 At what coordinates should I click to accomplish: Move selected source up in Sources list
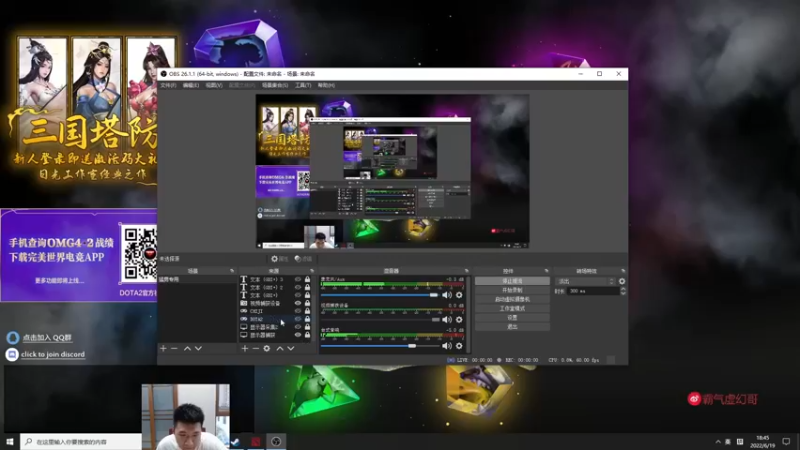pyautogui.click(x=280, y=348)
